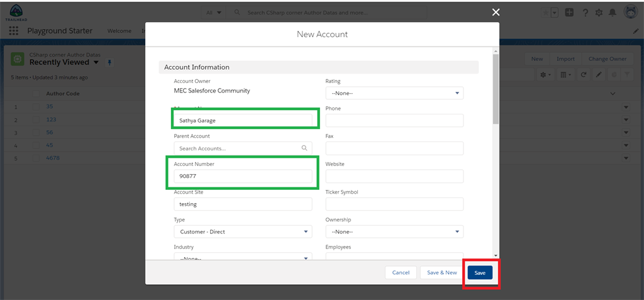Click the Save button

click(x=480, y=272)
